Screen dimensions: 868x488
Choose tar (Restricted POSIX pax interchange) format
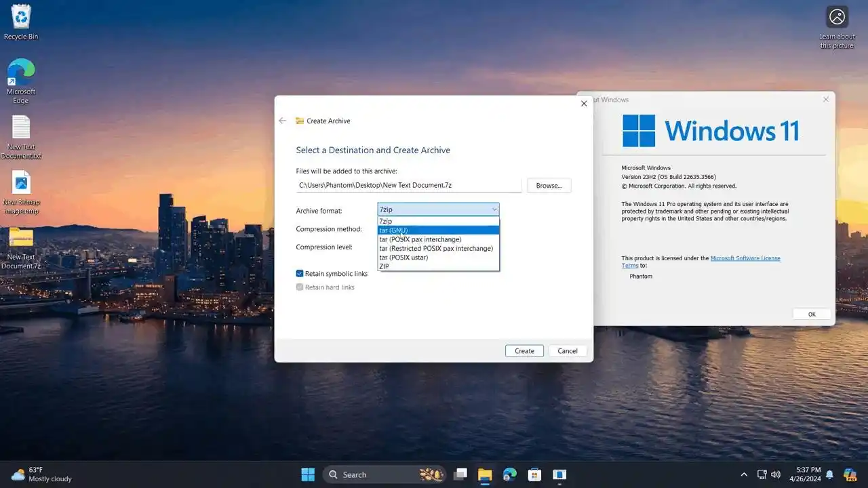tap(438, 248)
